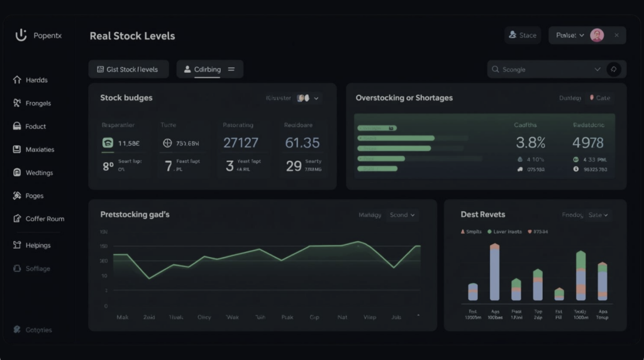Select the Helpings sidebar icon
Screen dimensions: 644x360
tap(17, 245)
